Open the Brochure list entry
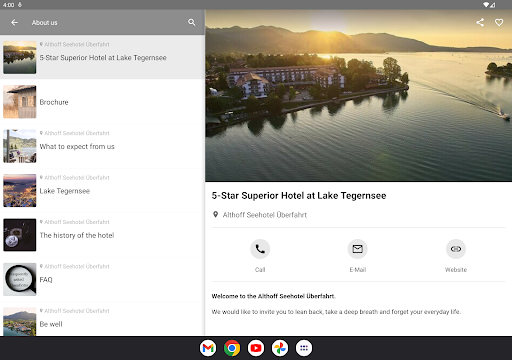This screenshot has width=512, height=360. click(x=102, y=102)
